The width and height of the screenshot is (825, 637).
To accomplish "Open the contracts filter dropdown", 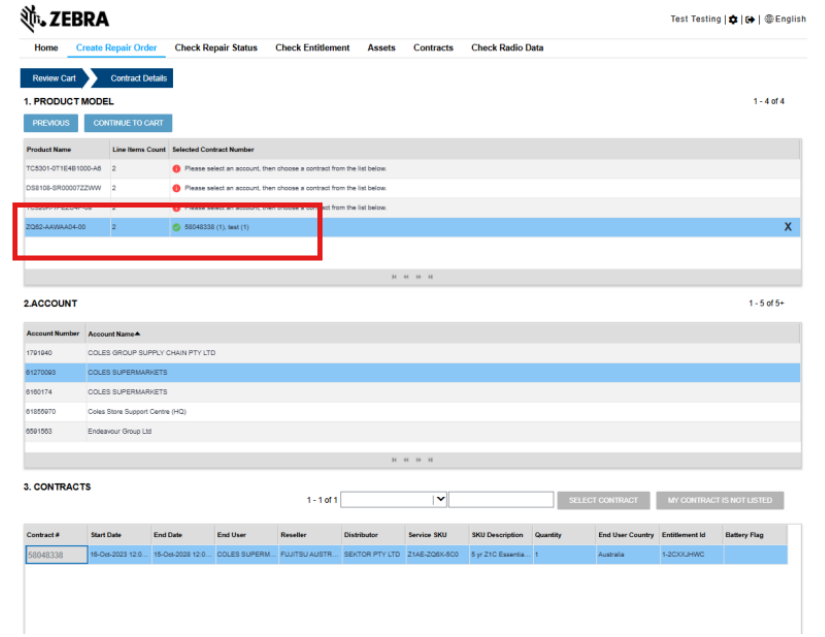I will 440,499.
